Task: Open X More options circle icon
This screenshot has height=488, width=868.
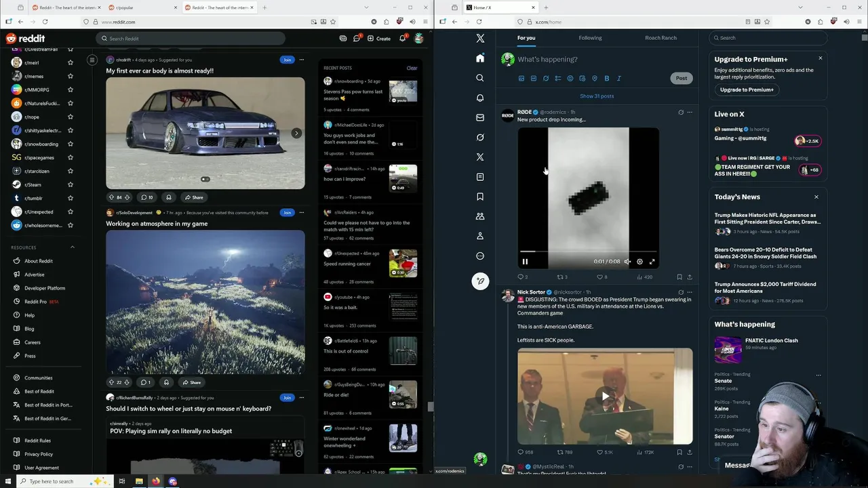Action: (480, 256)
